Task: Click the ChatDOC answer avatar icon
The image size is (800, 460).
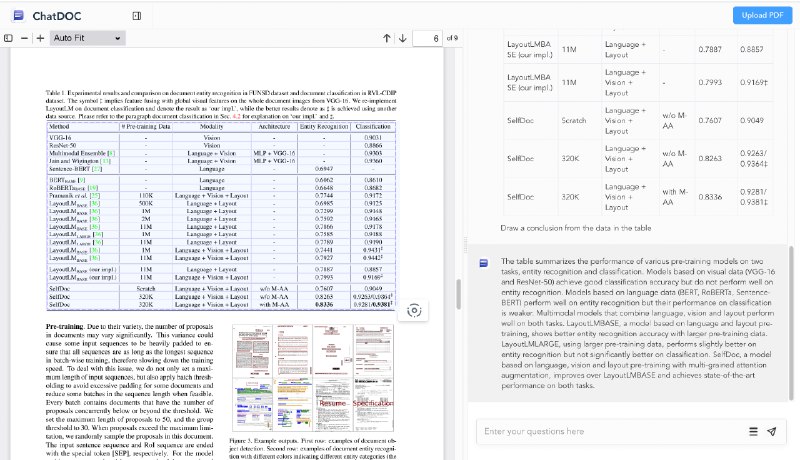Action: [484, 263]
